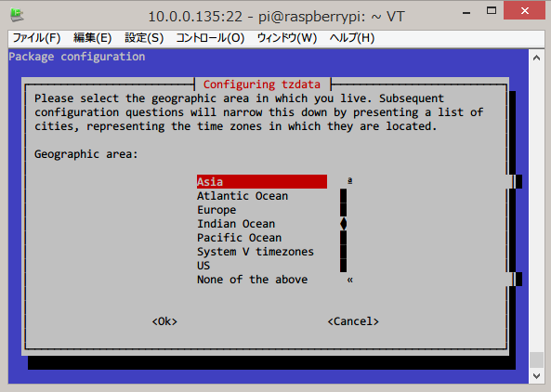
Task: Select Pacific Ocean in the area list
Action: click(x=239, y=238)
